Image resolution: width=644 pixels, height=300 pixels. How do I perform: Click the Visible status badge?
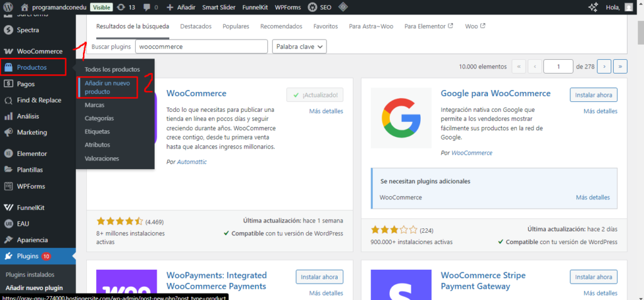point(101,8)
